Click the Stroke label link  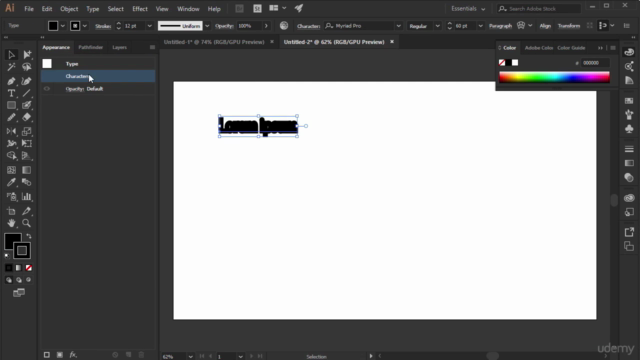(103, 26)
